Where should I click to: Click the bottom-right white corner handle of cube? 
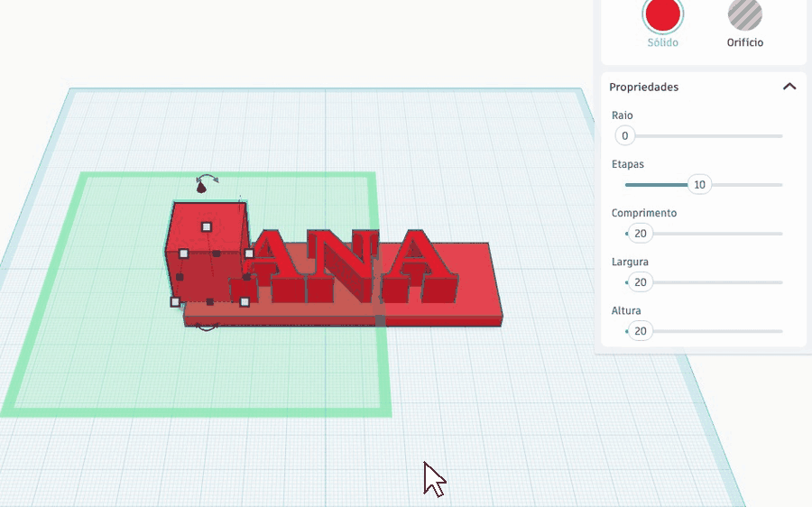[245, 301]
